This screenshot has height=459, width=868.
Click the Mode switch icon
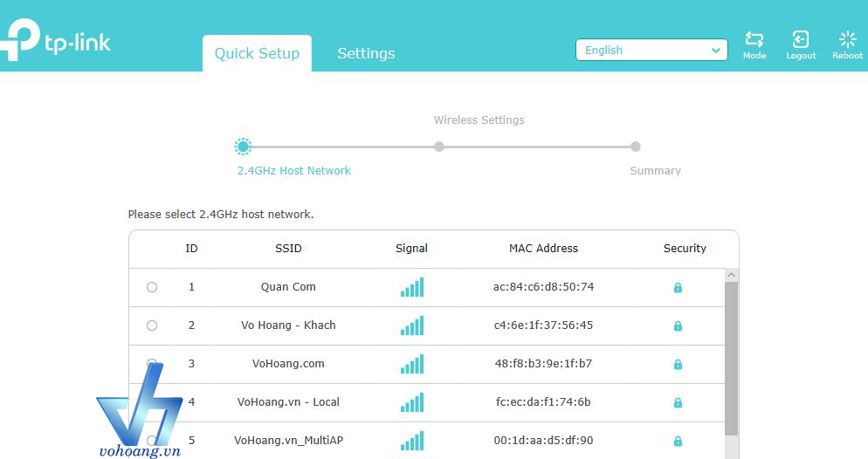pyautogui.click(x=754, y=39)
